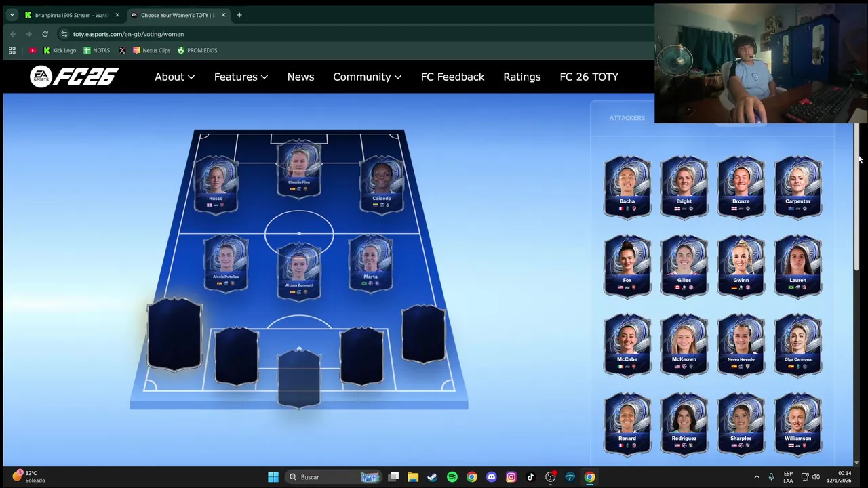Close the Choose Your Women's TOTY tab
Image resolution: width=868 pixels, height=488 pixels.
223,15
